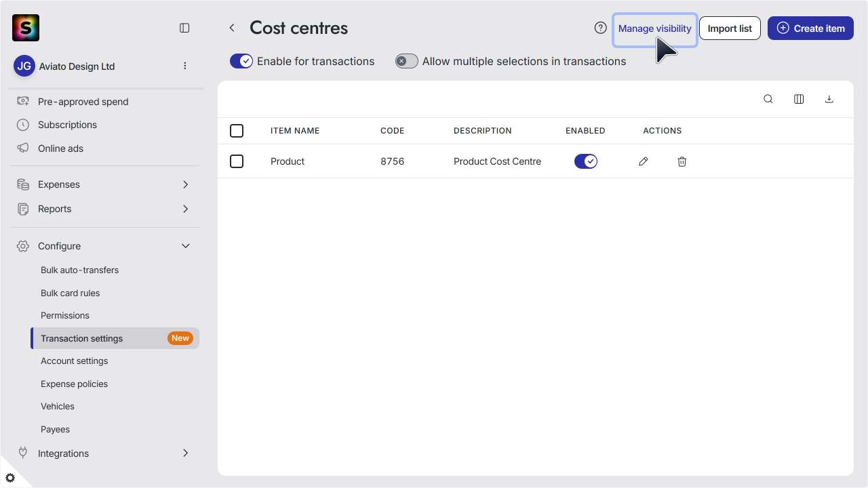Sort by ITEM NAME column header
868x488 pixels.
pos(295,131)
